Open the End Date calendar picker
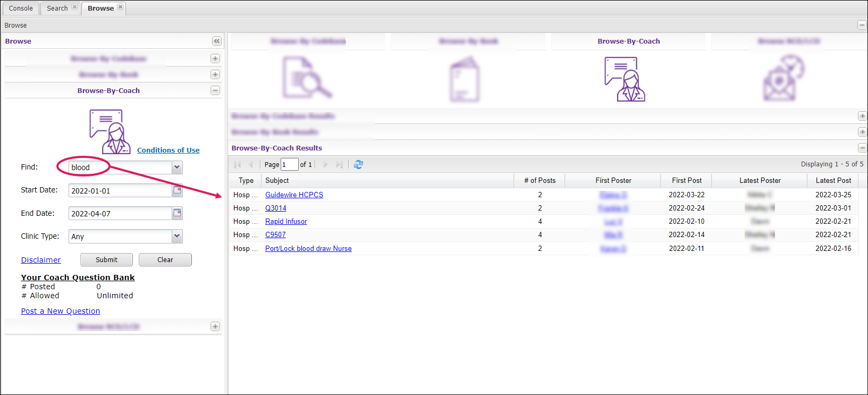This screenshot has height=395, width=868. [x=178, y=213]
